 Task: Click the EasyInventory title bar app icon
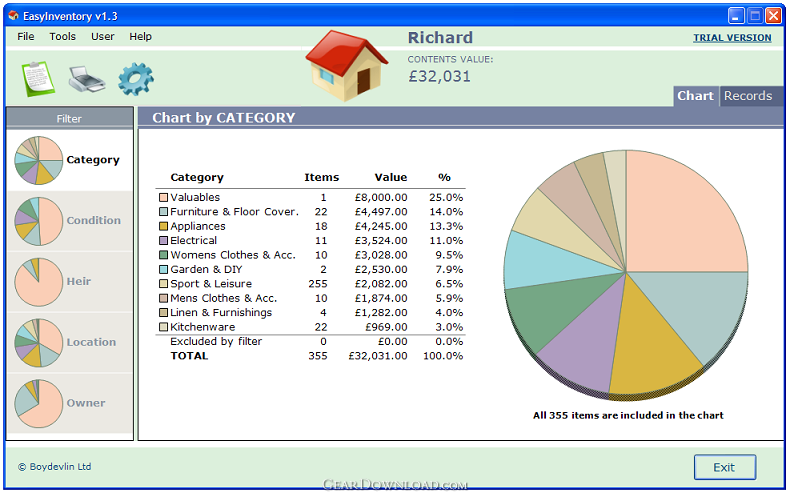click(x=13, y=16)
